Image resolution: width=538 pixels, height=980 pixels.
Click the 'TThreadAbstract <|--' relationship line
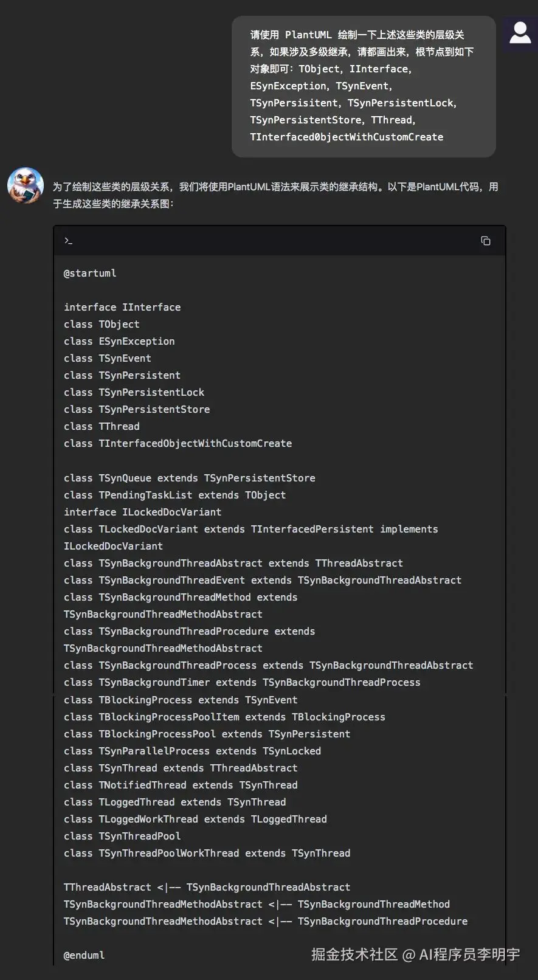coord(207,887)
